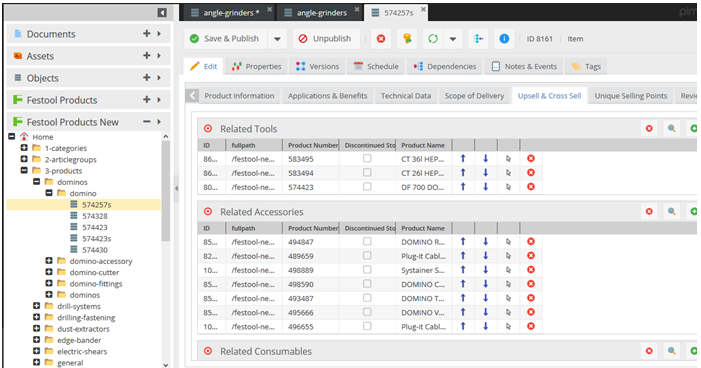Image resolution: width=701 pixels, height=368 pixels.
Task: Reload object with green refresh icon
Action: (x=433, y=39)
